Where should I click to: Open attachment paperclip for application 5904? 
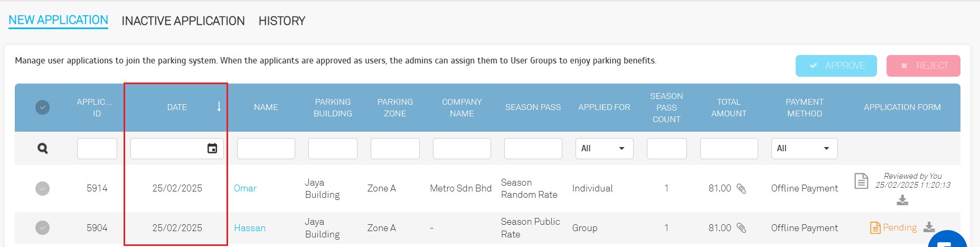[741, 228]
